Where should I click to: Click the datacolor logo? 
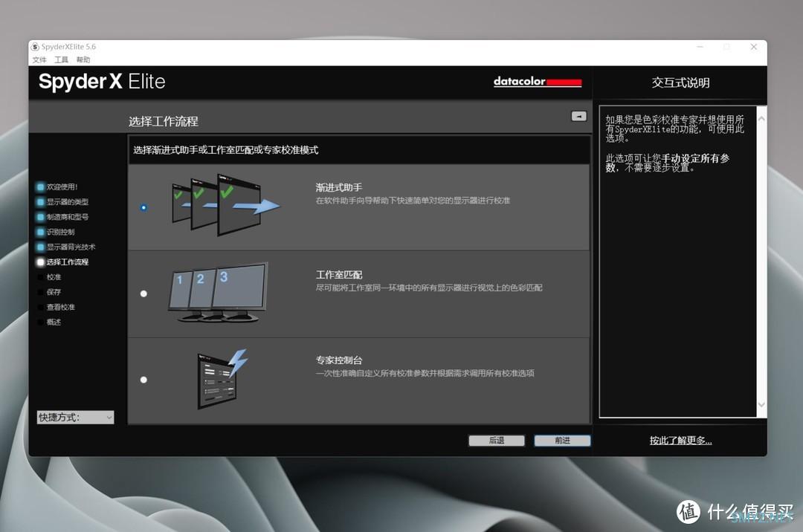tap(538, 81)
